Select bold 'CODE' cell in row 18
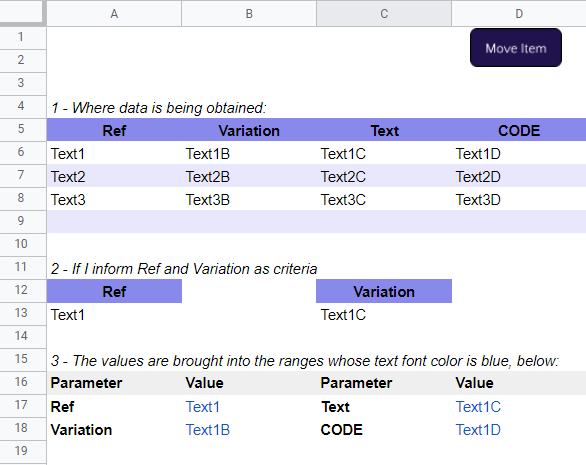This screenshot has height=465, width=586. 384,429
